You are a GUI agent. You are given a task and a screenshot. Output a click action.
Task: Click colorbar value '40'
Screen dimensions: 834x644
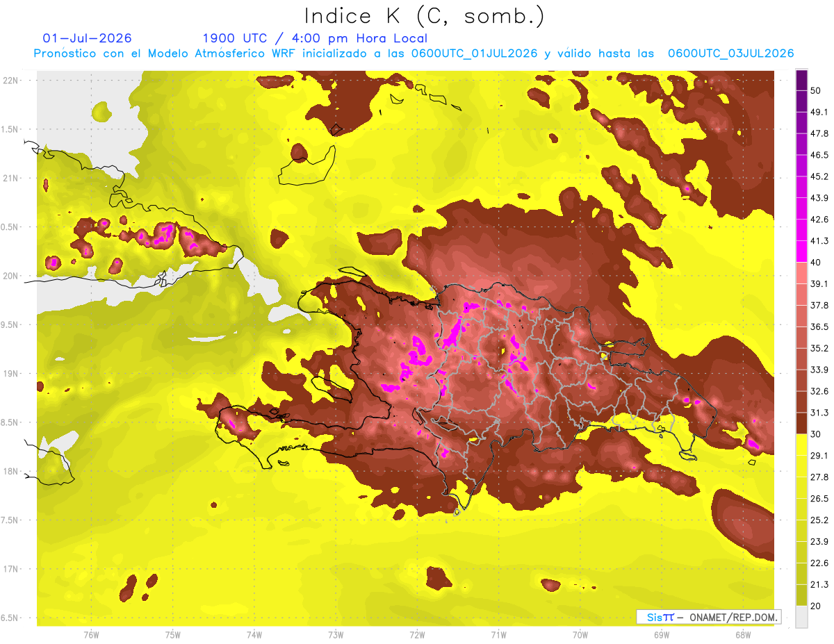(x=816, y=263)
